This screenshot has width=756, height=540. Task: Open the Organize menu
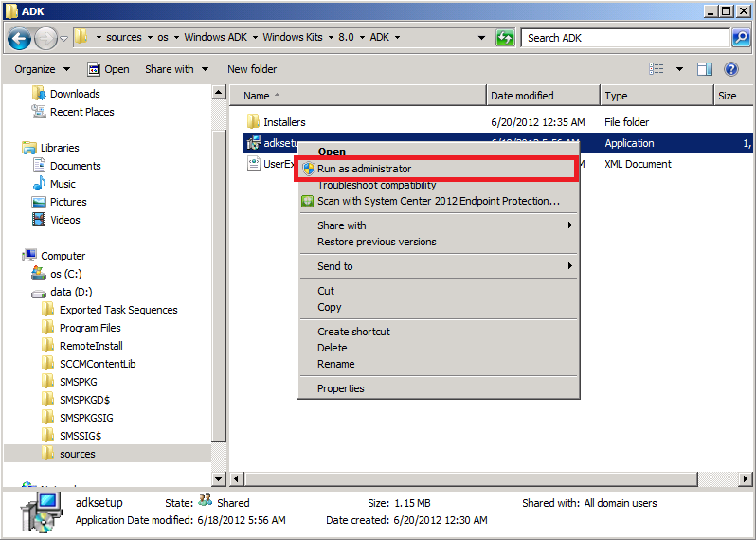42,69
